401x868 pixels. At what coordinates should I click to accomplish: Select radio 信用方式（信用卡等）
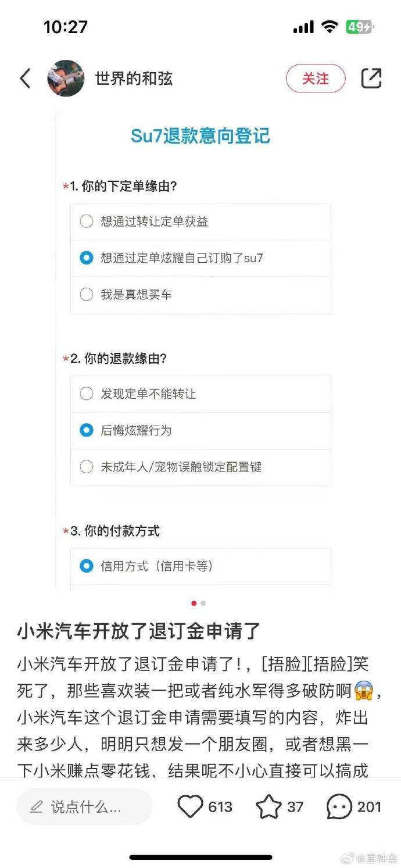[x=87, y=566]
